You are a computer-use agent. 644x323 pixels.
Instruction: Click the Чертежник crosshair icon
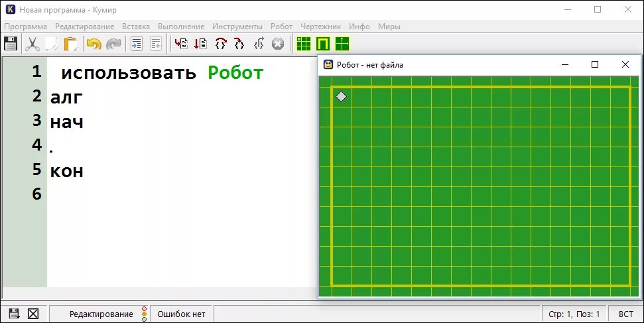coord(342,44)
